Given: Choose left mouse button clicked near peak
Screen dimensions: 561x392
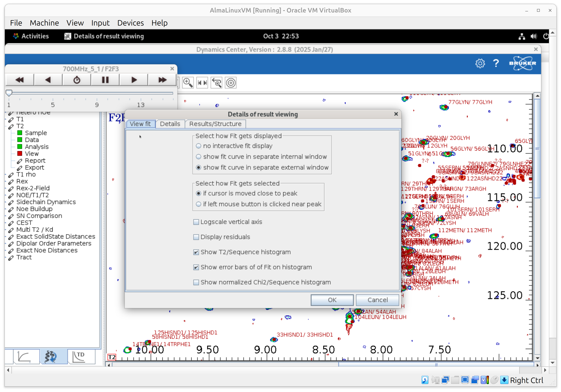Looking at the screenshot, I should pyautogui.click(x=198, y=204).
